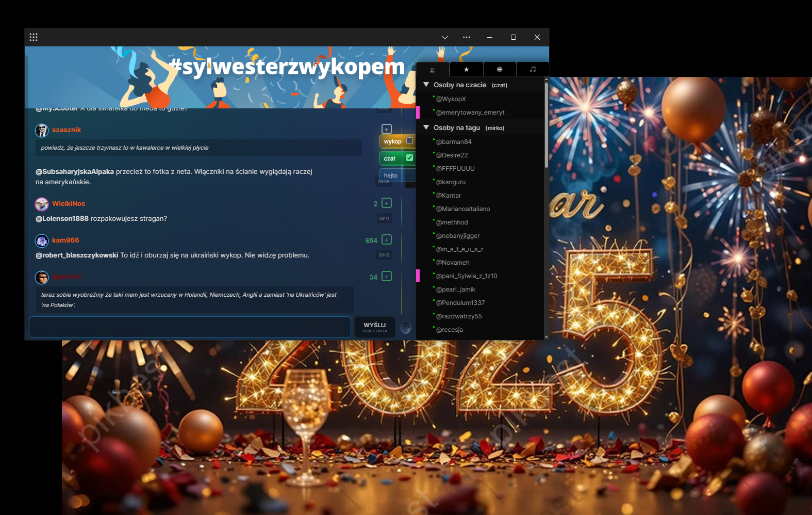Image resolution: width=812 pixels, height=515 pixels.
Task: Click djtartini1's quoted message text
Action: (189, 300)
